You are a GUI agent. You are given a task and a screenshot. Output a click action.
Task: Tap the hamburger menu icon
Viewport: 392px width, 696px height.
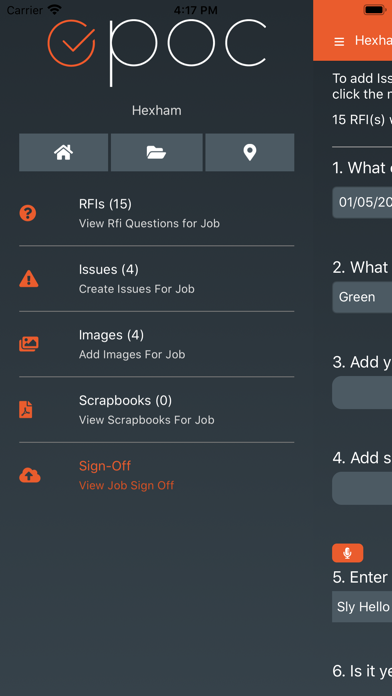(x=339, y=42)
